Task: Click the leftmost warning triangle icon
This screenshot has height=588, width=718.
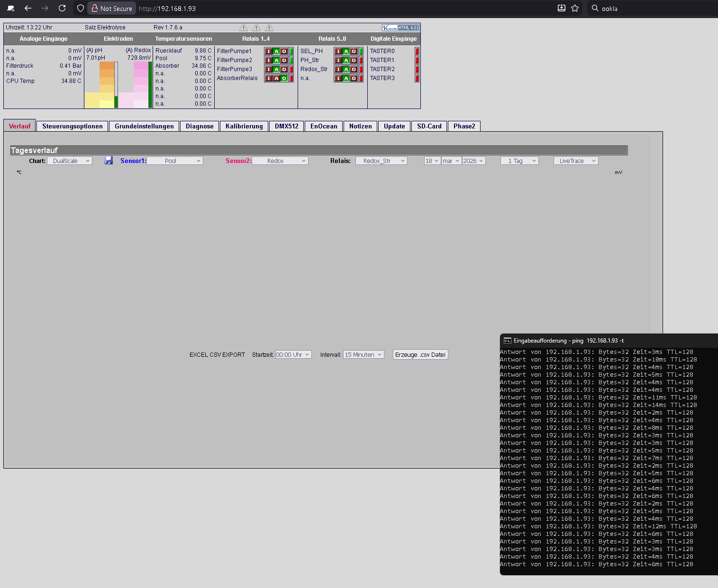Action: (x=244, y=27)
